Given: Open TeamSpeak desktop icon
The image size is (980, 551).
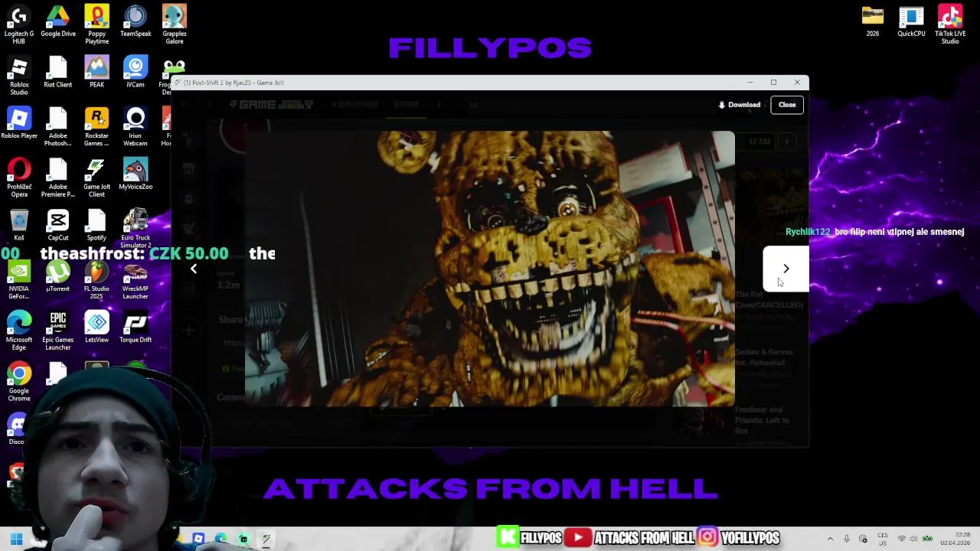Looking at the screenshot, I should click(x=136, y=21).
